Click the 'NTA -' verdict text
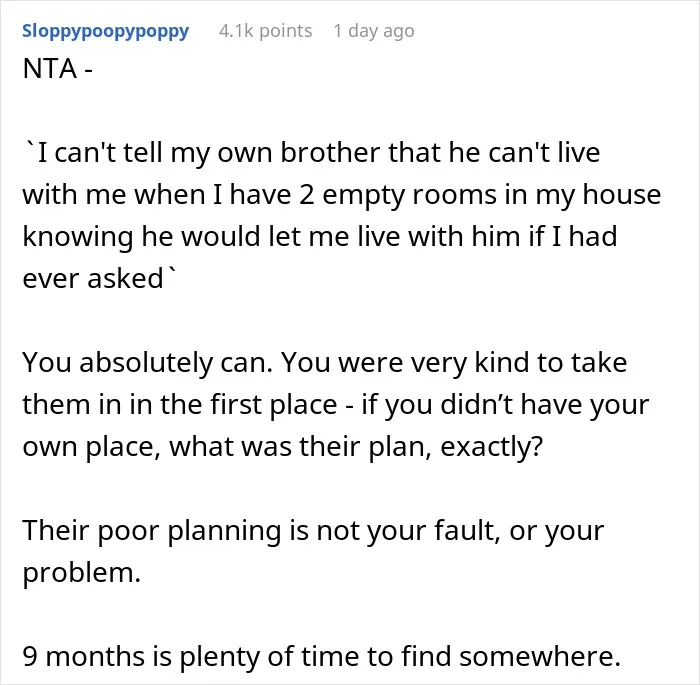 (58, 69)
